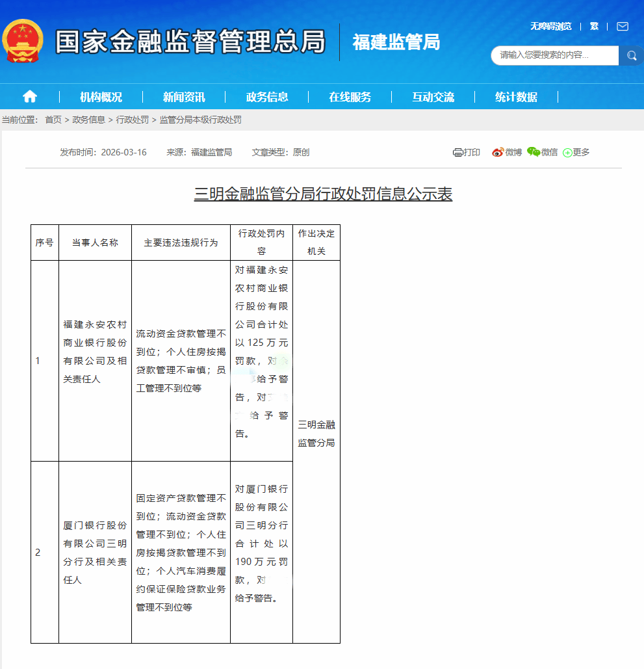Image resolution: width=644 pixels, height=669 pixels.
Task: Open the 机构概况 menu
Action: [x=101, y=98]
